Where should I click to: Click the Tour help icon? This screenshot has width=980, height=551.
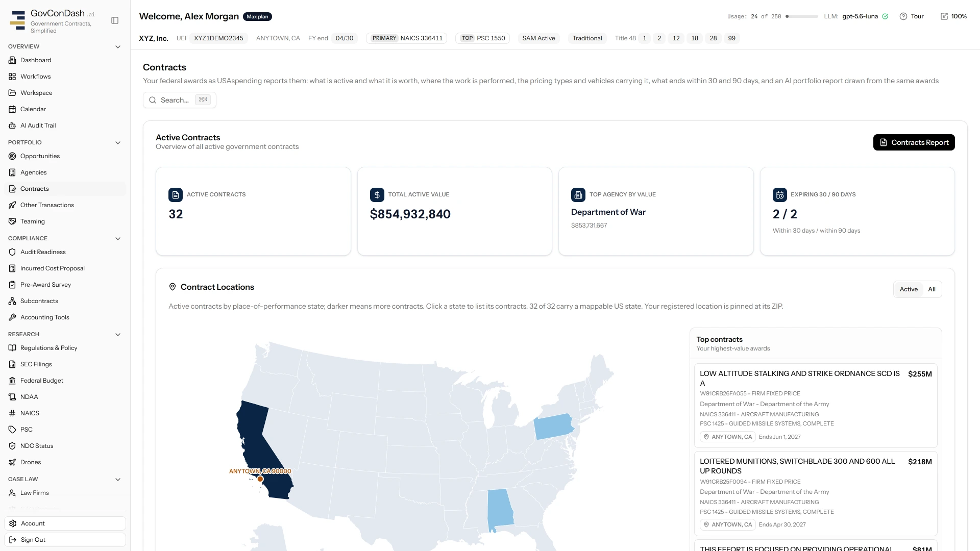click(903, 16)
